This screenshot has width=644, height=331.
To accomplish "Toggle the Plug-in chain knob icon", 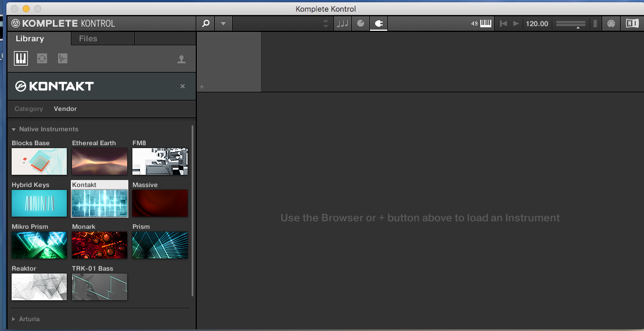I will pos(361,23).
